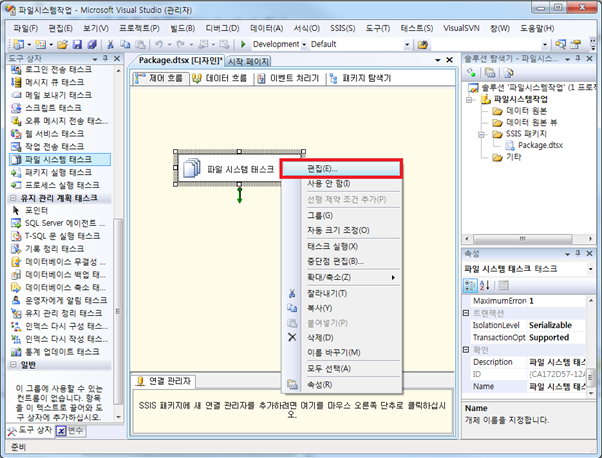Switch to the 이벤트 처리기 tab
This screenshot has height=458, width=602.
click(288, 78)
